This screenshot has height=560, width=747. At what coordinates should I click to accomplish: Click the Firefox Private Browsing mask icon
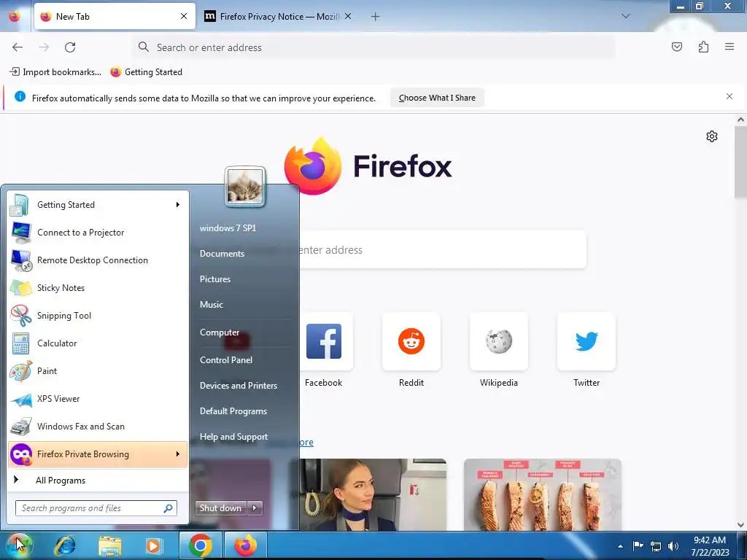[x=21, y=454]
